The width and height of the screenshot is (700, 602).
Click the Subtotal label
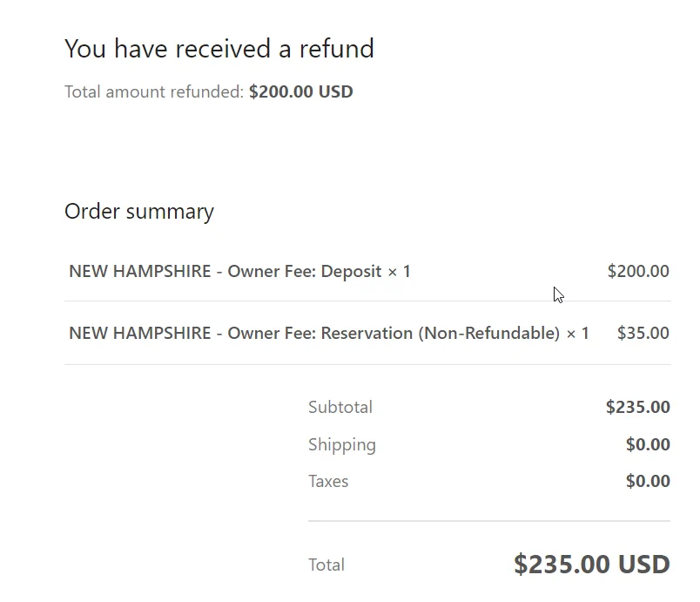[x=340, y=408]
